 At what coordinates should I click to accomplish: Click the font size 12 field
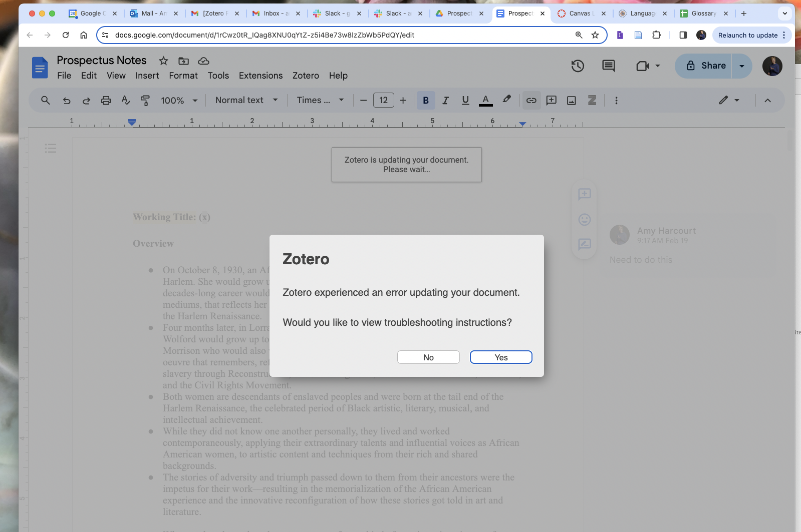[383, 100]
